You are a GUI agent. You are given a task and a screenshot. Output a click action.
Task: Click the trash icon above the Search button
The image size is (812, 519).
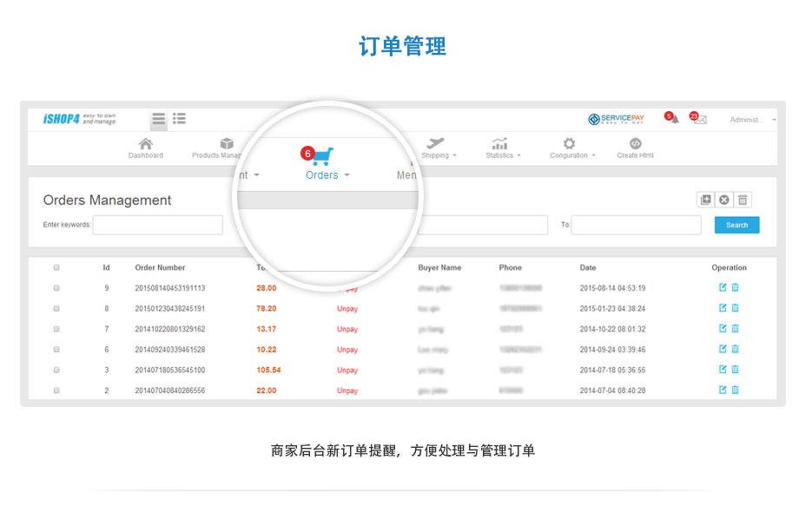pos(743,200)
